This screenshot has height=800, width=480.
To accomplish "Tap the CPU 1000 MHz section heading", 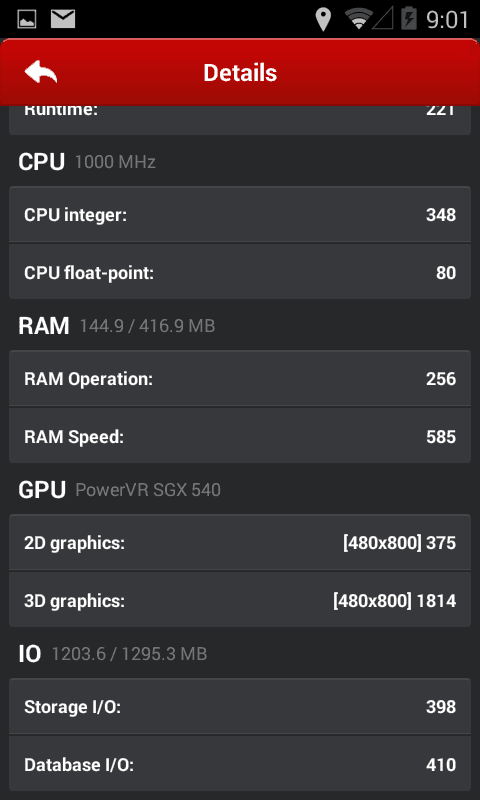I will 87,162.
